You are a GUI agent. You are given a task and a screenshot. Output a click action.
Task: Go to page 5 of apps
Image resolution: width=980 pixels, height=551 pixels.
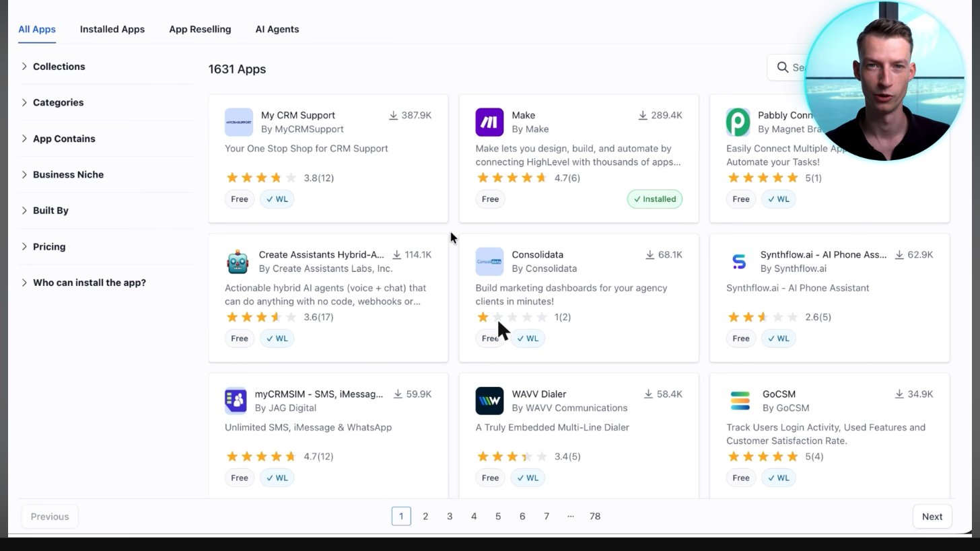(x=498, y=517)
